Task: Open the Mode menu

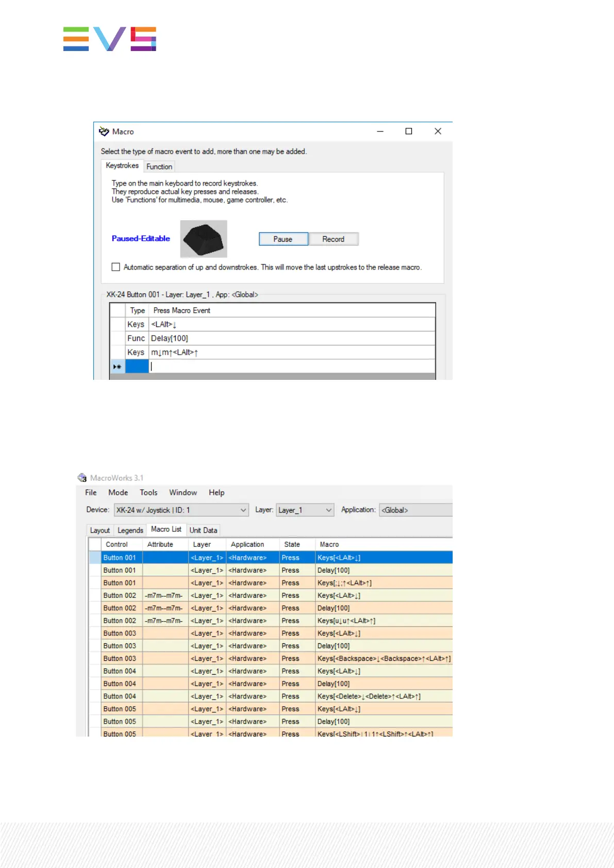Action: pos(118,492)
